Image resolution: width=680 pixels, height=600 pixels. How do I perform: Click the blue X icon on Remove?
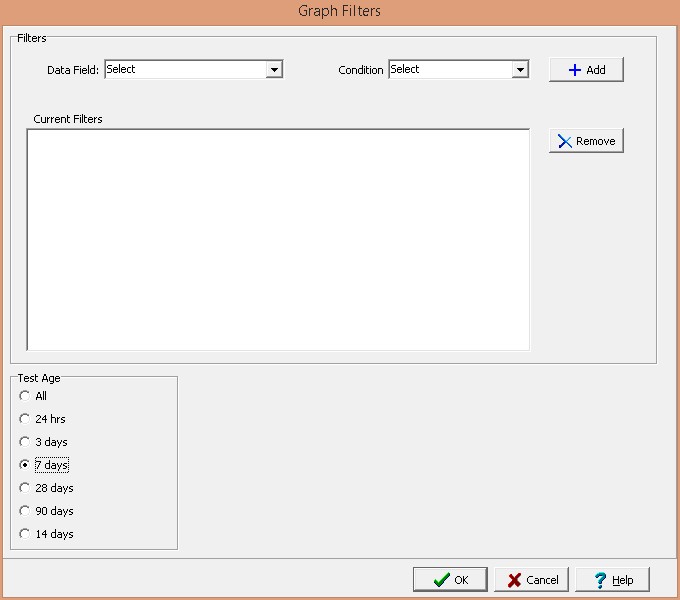click(565, 141)
